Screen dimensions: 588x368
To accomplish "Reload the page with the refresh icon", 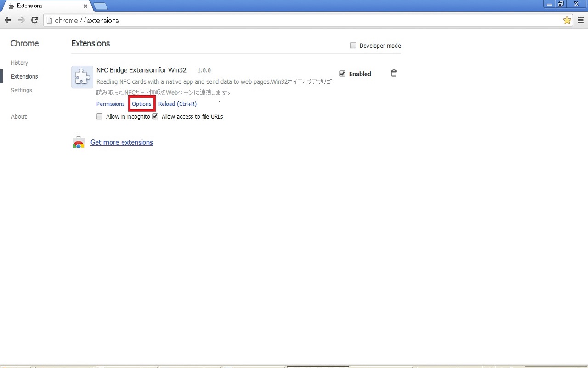I will pos(34,20).
